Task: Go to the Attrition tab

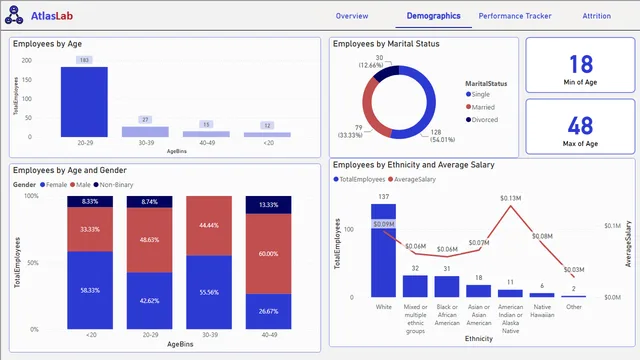Action: pos(596,16)
